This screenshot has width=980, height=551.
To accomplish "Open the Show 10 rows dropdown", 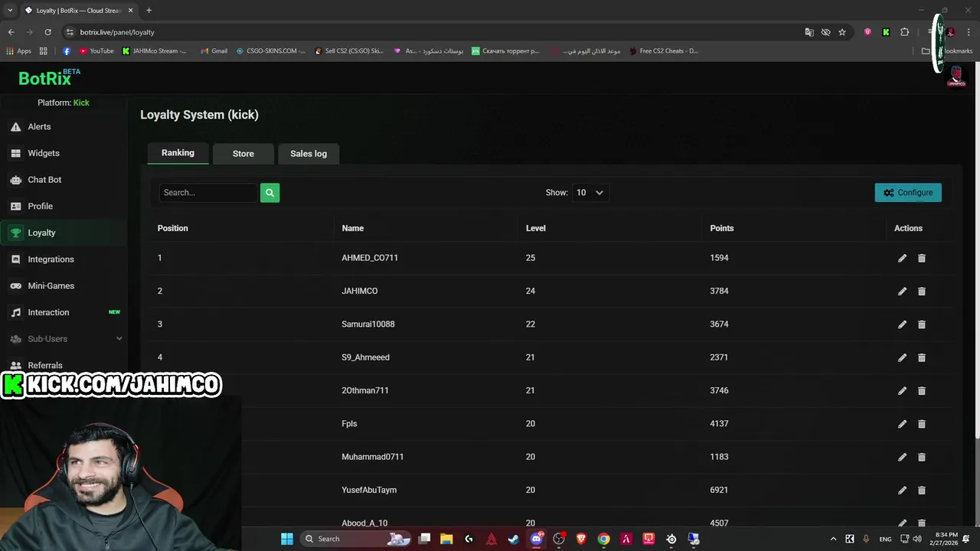I will click(x=590, y=193).
